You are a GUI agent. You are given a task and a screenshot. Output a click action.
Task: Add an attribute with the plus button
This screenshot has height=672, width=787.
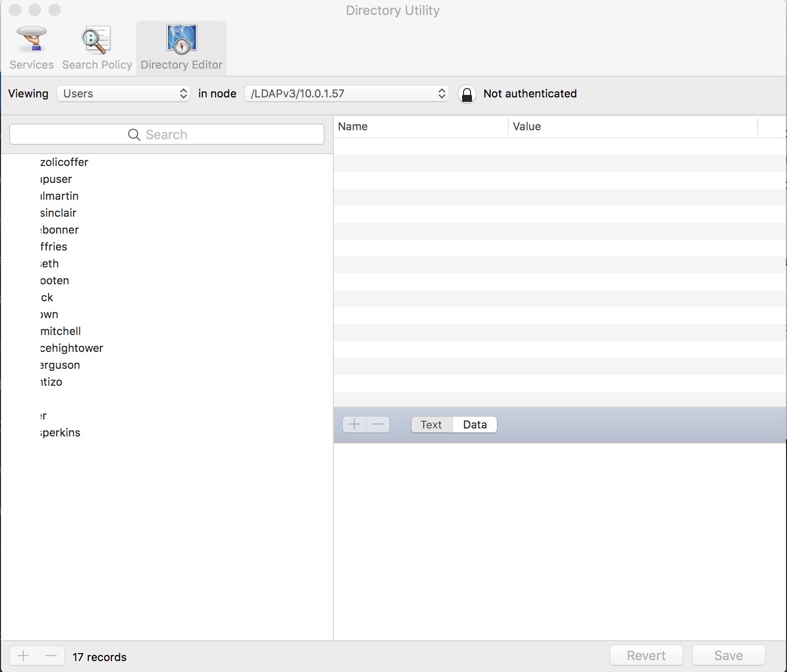coord(354,424)
